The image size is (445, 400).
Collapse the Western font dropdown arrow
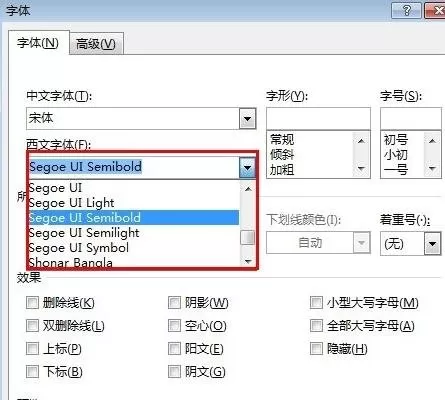[x=247, y=167]
